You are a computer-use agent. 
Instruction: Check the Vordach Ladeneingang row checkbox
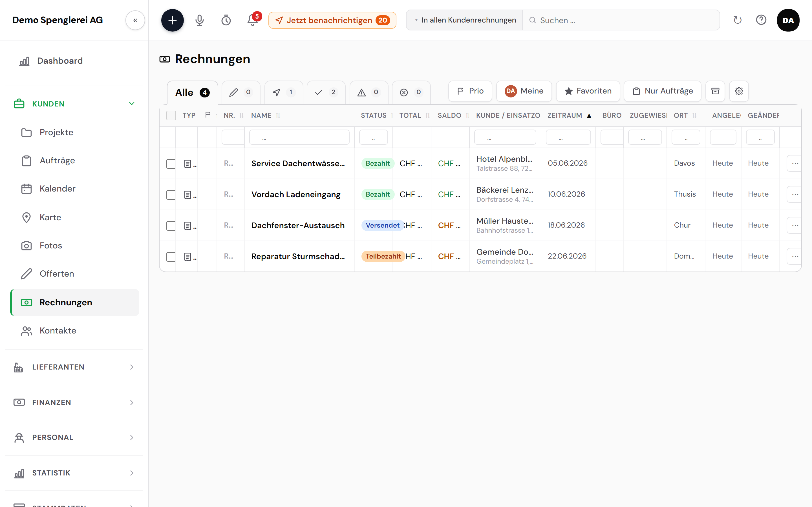tap(171, 194)
